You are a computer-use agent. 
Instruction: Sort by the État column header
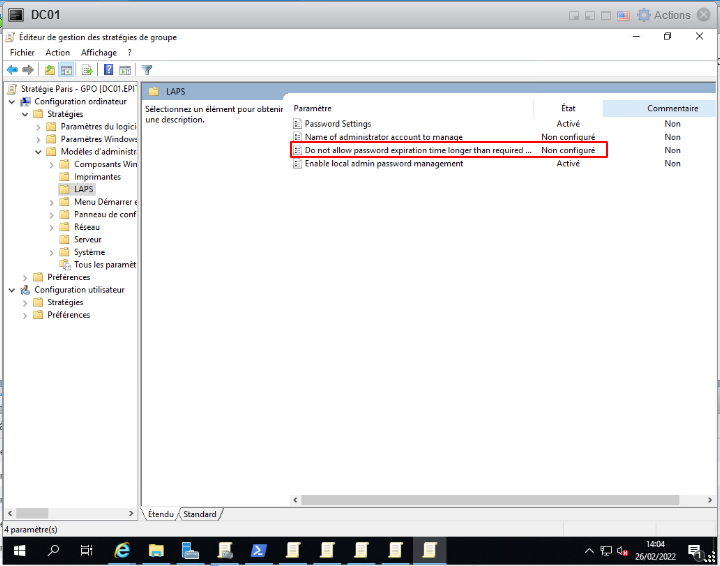click(x=568, y=108)
